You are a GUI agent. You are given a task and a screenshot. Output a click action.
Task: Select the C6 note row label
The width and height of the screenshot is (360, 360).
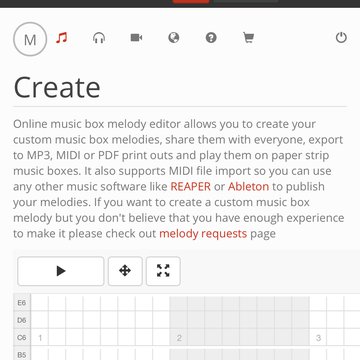click(x=22, y=338)
